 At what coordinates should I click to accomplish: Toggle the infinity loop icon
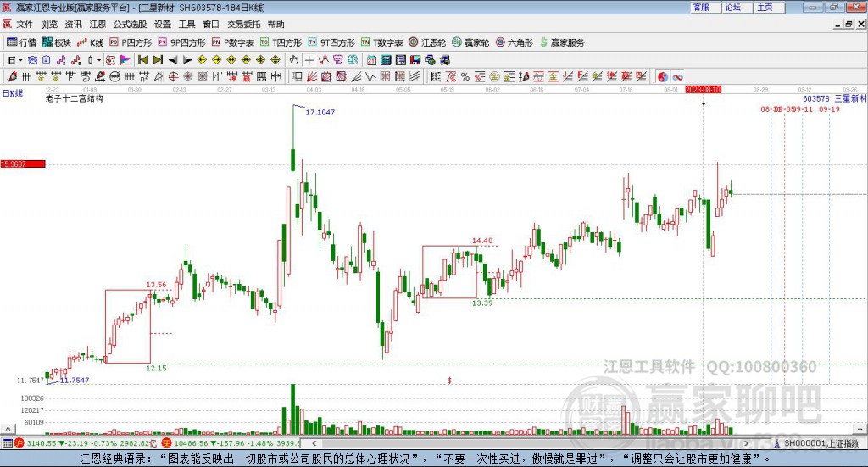677,77
